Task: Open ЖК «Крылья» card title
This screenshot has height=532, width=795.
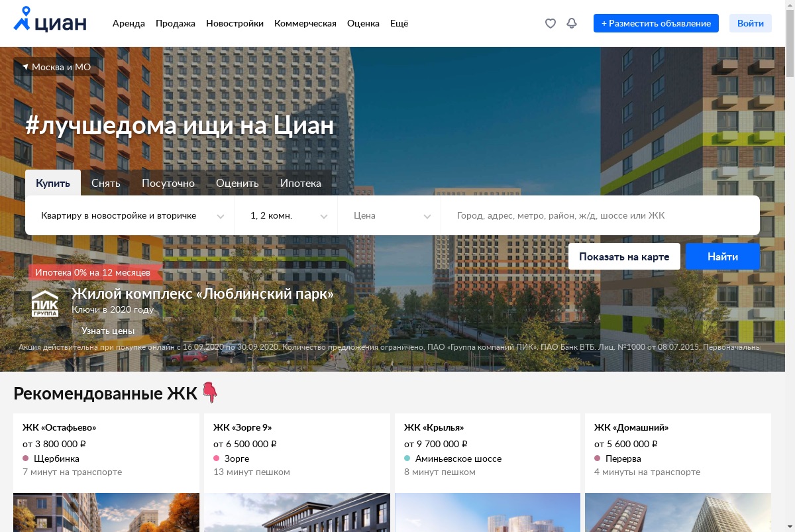Action: point(434,427)
